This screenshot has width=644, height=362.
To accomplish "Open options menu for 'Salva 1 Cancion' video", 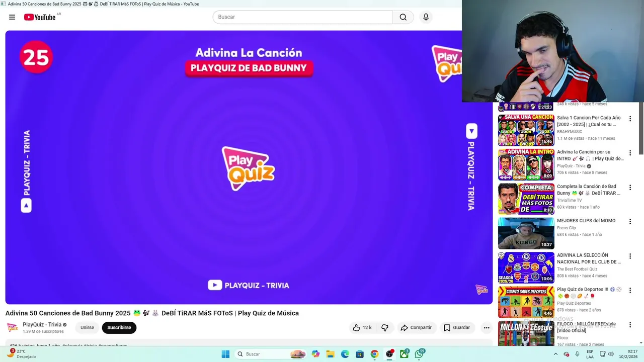I will [630, 119].
